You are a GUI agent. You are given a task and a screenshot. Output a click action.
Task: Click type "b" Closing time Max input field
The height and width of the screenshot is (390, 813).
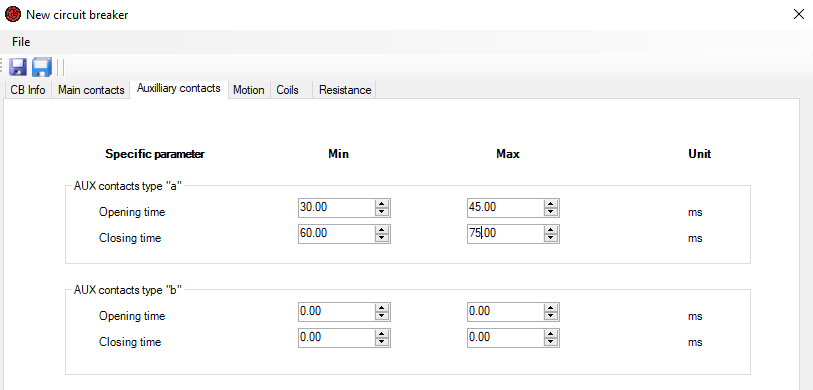pos(506,338)
